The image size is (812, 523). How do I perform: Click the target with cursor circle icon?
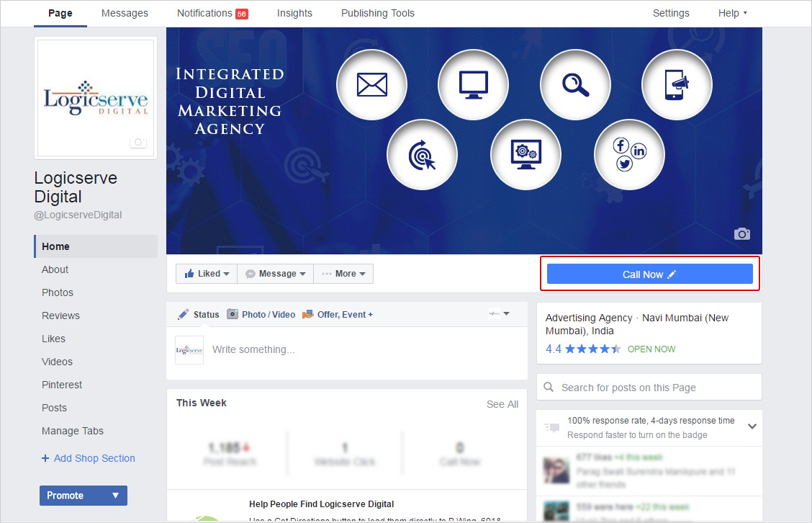(422, 154)
